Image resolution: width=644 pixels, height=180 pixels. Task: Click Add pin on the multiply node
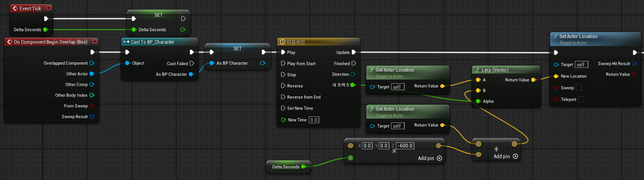coord(430,158)
